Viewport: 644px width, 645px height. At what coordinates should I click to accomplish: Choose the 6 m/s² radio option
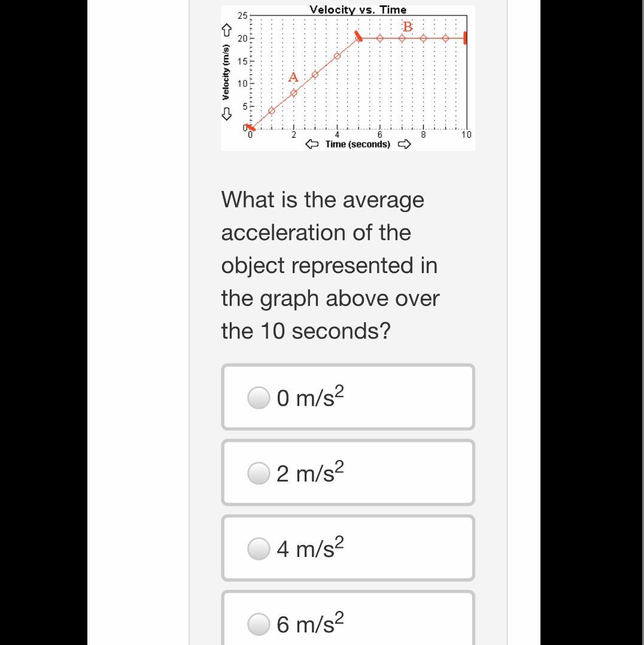259,624
